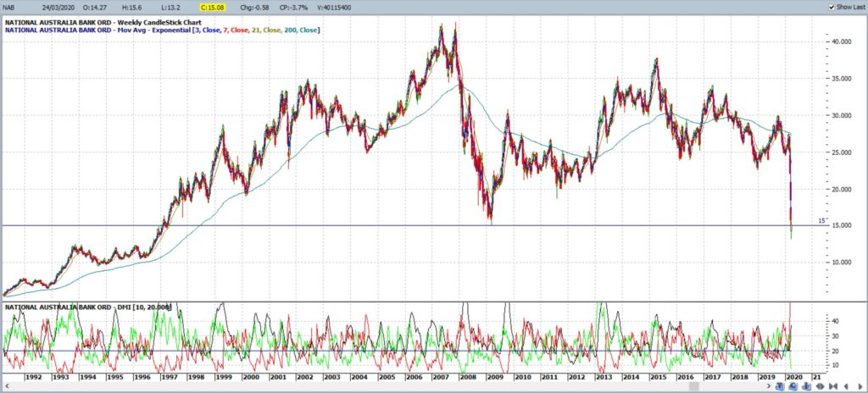Click the double-diamond expand time axis icon

(820, 386)
